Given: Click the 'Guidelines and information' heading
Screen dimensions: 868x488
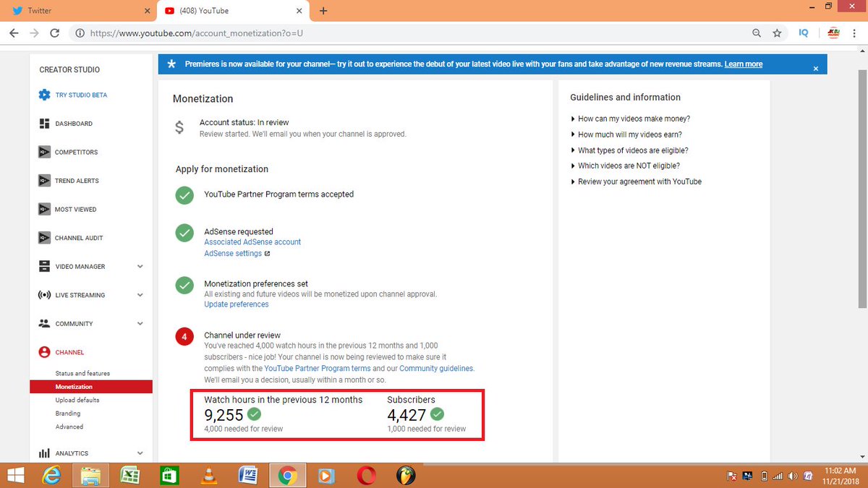Looking at the screenshot, I should click(625, 98).
